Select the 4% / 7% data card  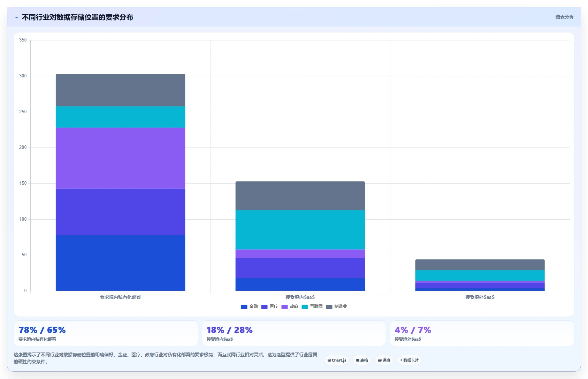(x=482, y=333)
